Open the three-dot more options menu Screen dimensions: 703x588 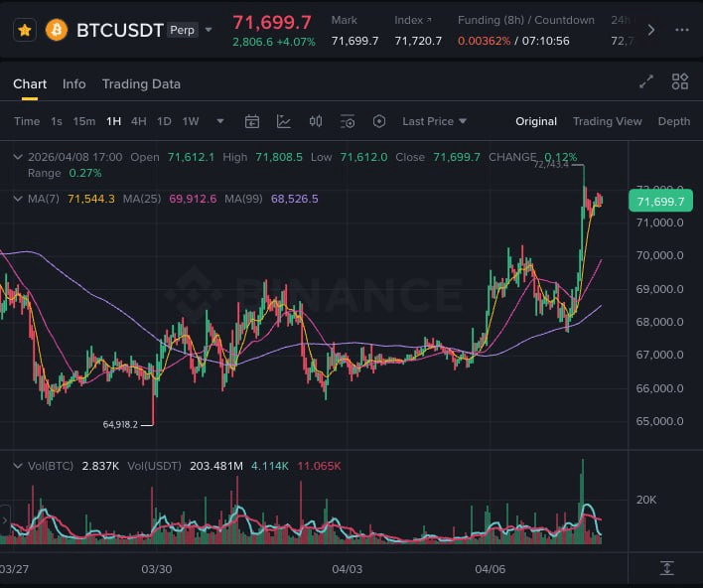click(x=681, y=30)
